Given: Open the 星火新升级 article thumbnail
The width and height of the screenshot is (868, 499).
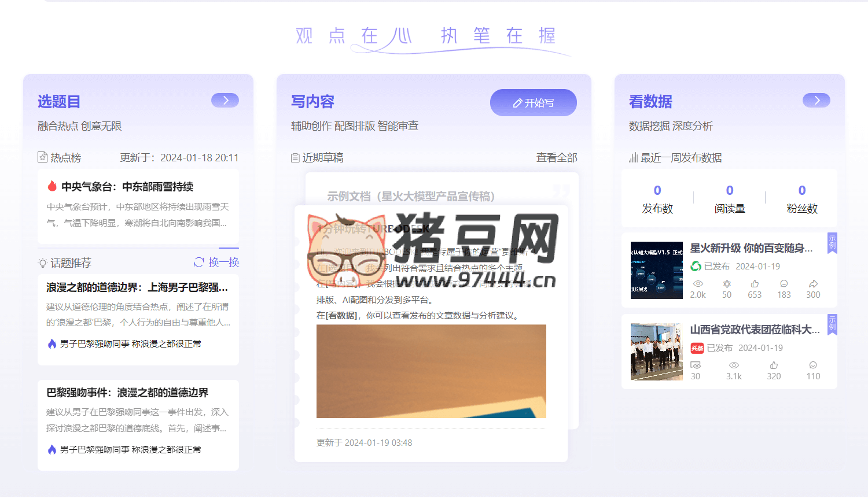Looking at the screenshot, I should click(x=656, y=270).
